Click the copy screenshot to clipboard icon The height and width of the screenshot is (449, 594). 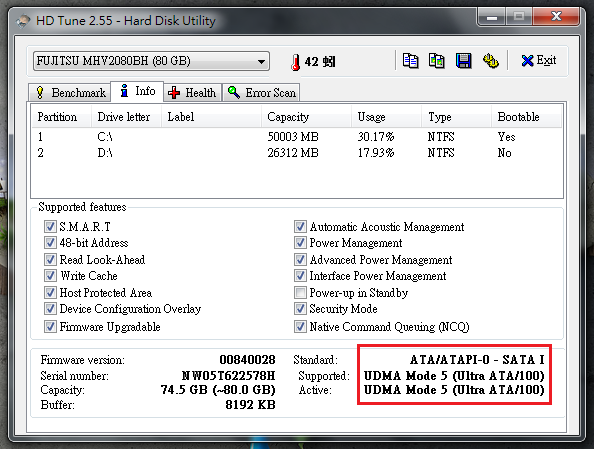(x=436, y=61)
